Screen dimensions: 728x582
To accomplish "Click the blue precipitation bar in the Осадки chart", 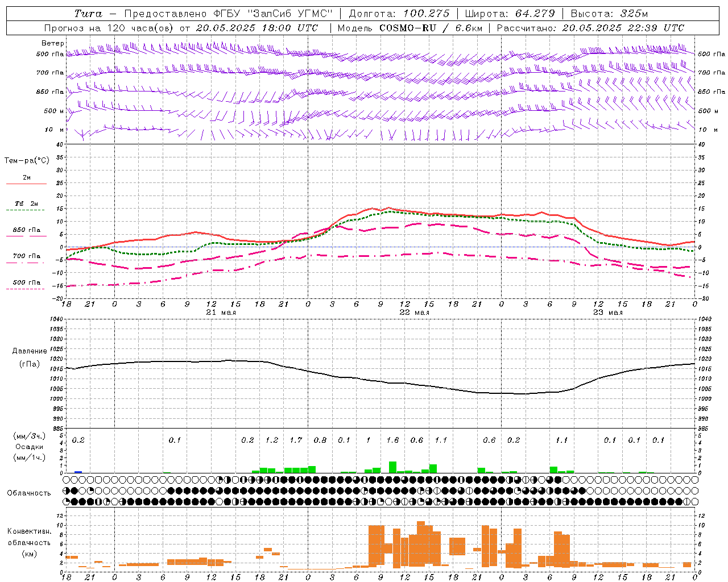I will [78, 472].
